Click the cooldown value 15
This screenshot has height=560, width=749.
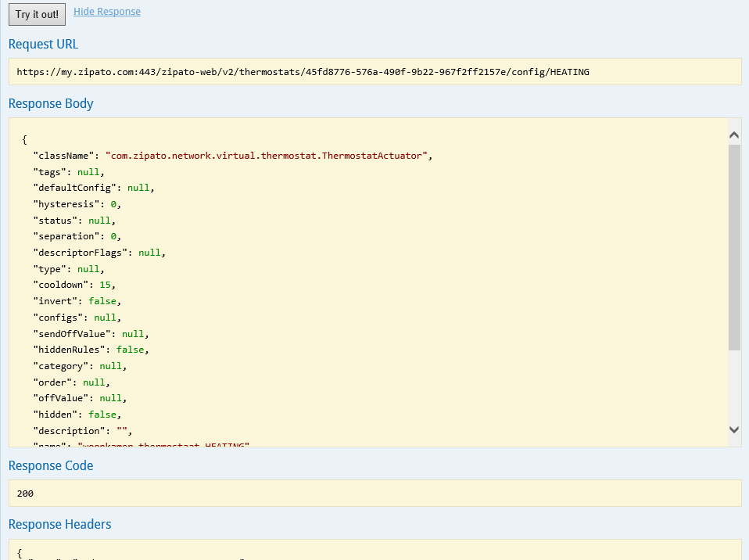pyautogui.click(x=105, y=285)
